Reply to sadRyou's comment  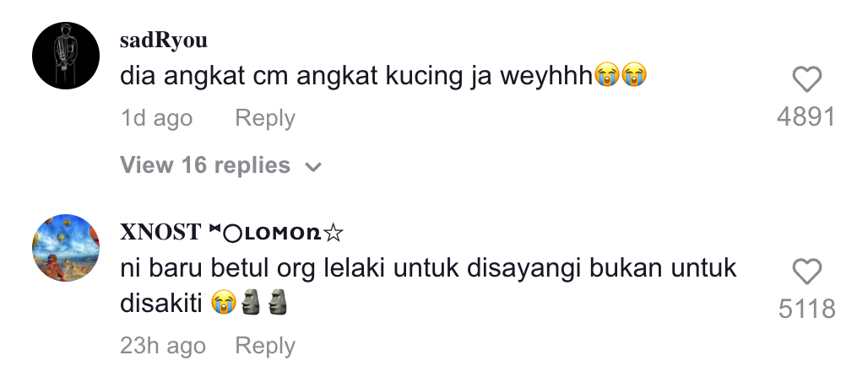point(264,118)
